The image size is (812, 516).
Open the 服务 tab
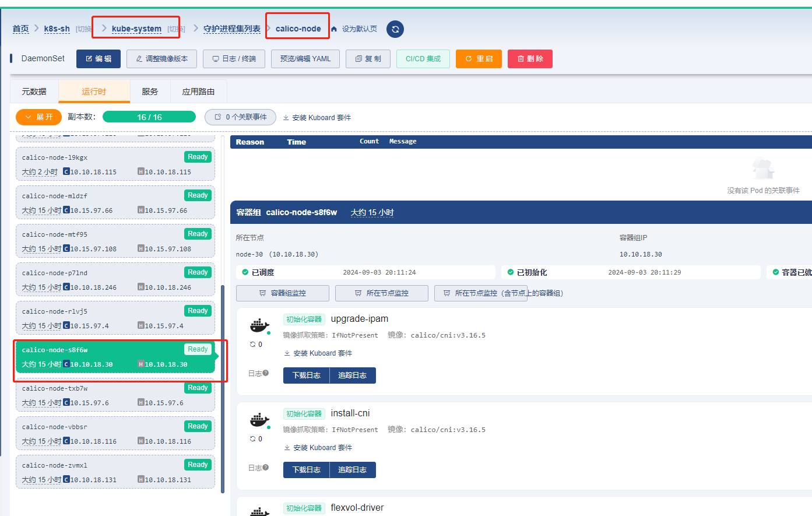(150, 92)
